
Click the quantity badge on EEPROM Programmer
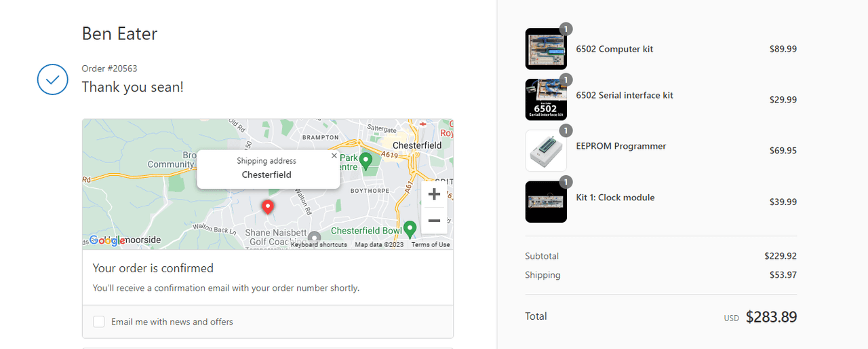(566, 130)
